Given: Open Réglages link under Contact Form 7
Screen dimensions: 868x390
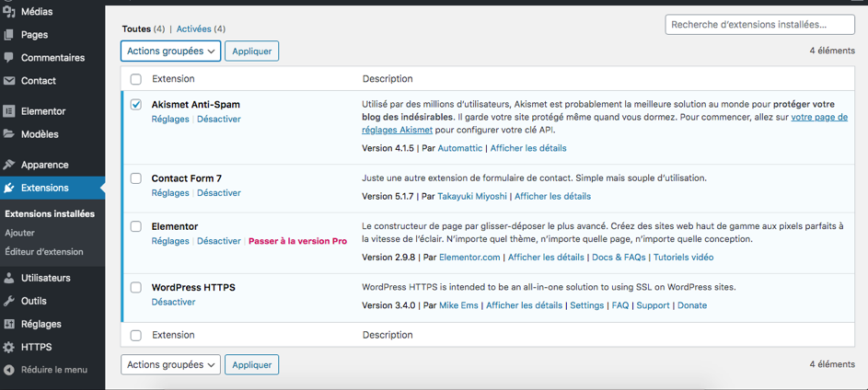Looking at the screenshot, I should (x=170, y=193).
